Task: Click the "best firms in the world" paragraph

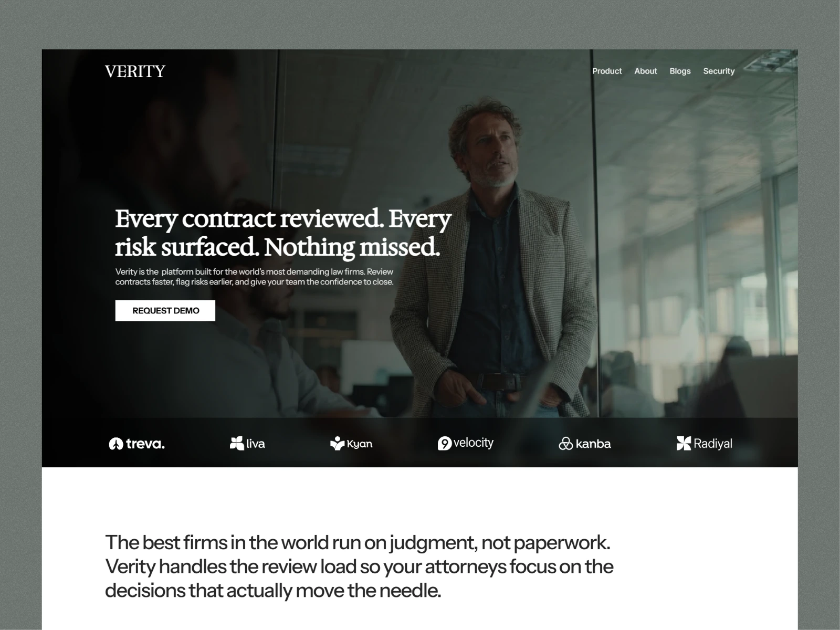Action: [359, 566]
